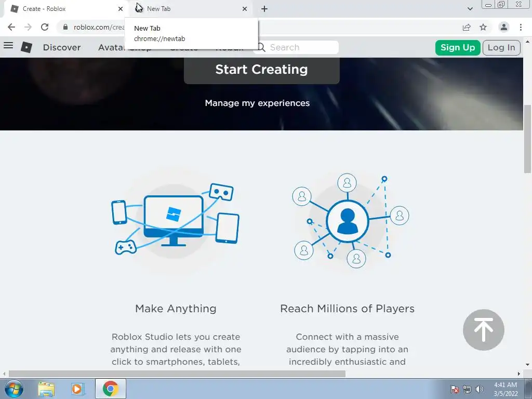
Task: Click the Reach Millions of Players heading
Action: point(348,309)
